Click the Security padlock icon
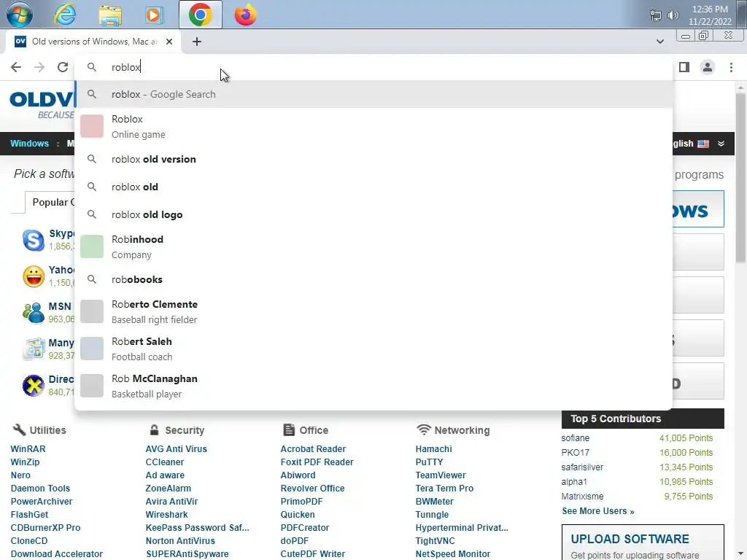The height and width of the screenshot is (560, 747). click(x=154, y=429)
